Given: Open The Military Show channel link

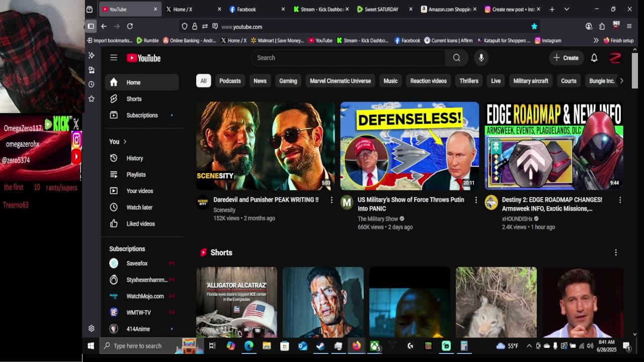Looking at the screenshot, I should pyautogui.click(x=378, y=219).
